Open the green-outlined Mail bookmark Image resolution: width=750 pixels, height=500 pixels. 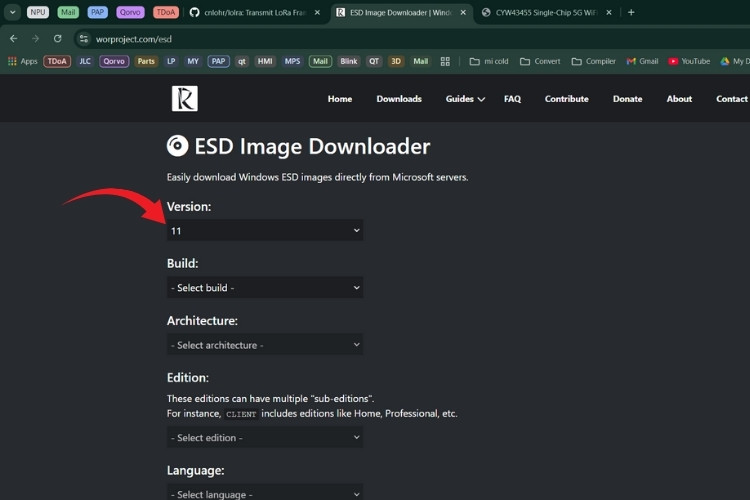[x=320, y=61]
